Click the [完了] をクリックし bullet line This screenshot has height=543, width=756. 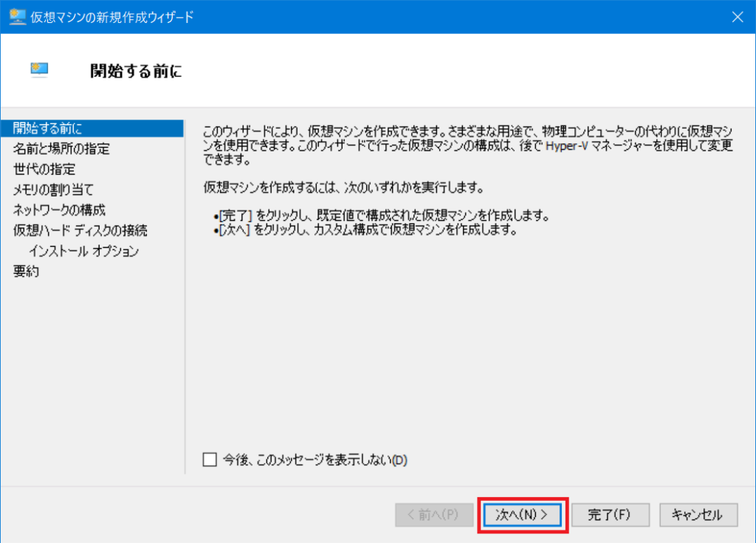382,215
